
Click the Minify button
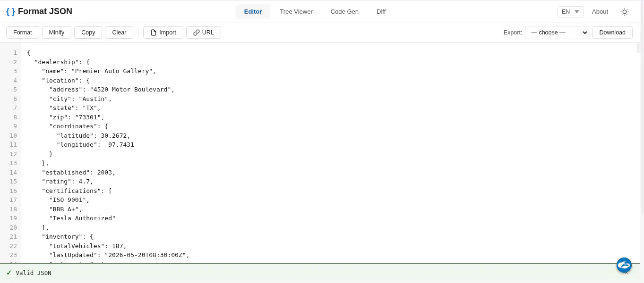coord(57,33)
